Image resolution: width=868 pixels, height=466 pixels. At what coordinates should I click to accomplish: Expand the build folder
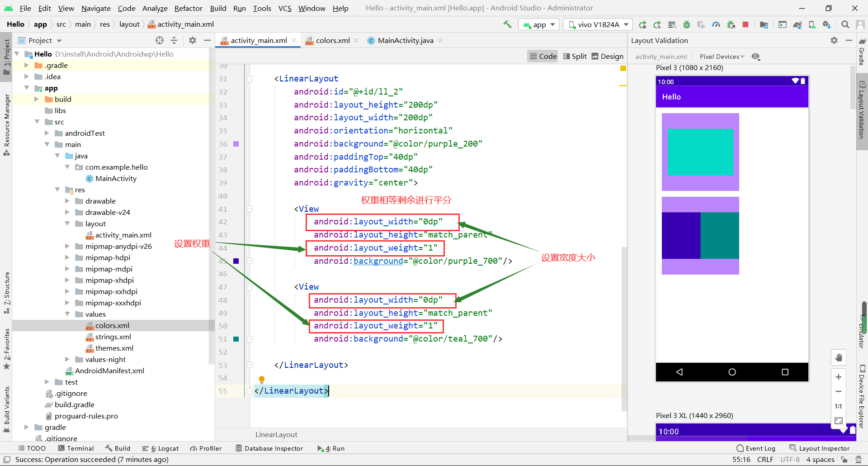(37, 99)
